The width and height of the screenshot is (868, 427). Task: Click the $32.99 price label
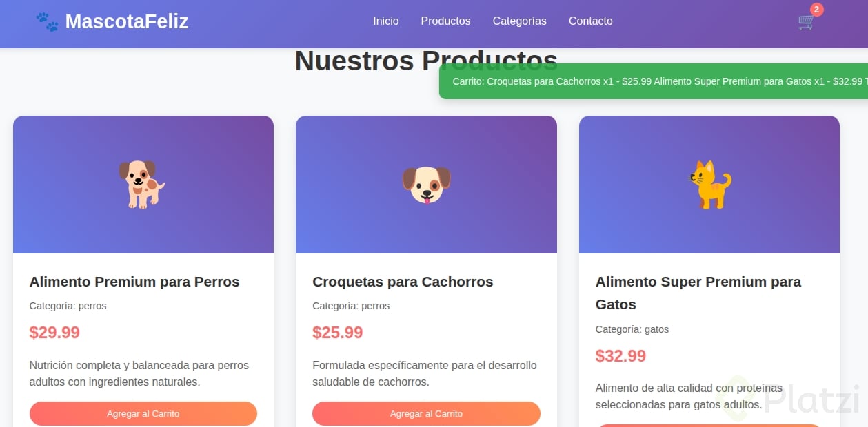(620, 356)
